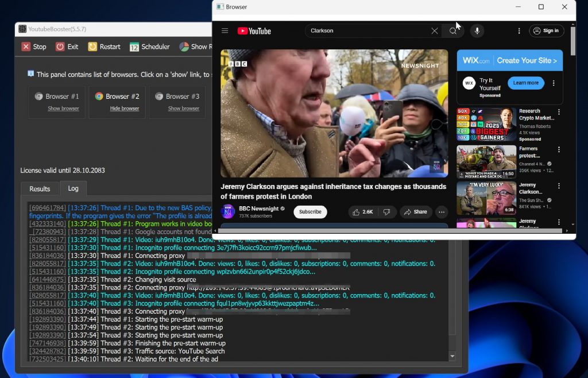Open Research Crypto Market sponsored thumbnail
The image size is (588, 378).
coord(486,125)
